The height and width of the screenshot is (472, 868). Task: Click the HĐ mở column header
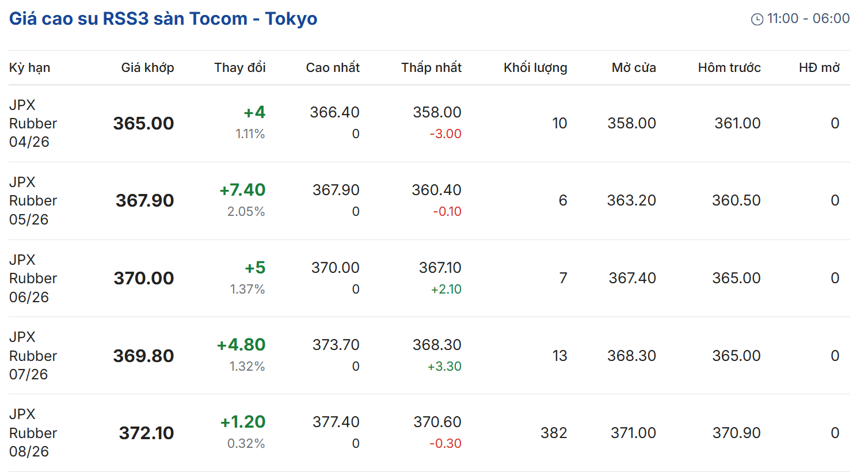(819, 68)
